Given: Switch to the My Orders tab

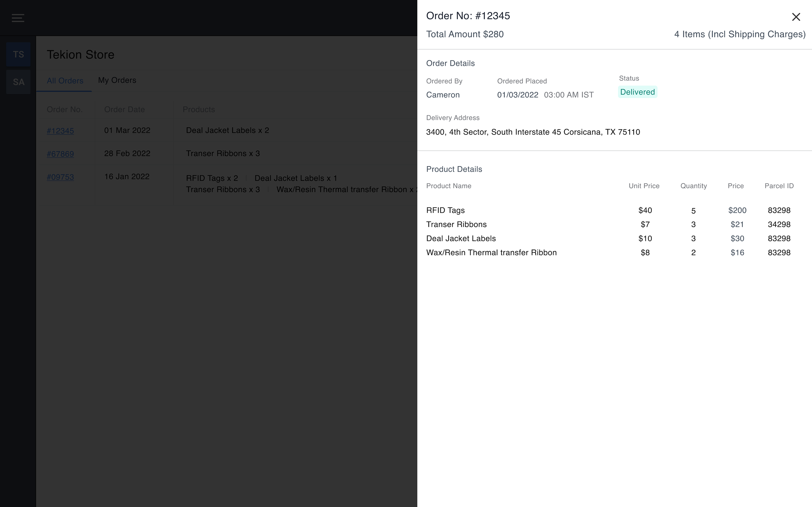Looking at the screenshot, I should click(x=117, y=80).
